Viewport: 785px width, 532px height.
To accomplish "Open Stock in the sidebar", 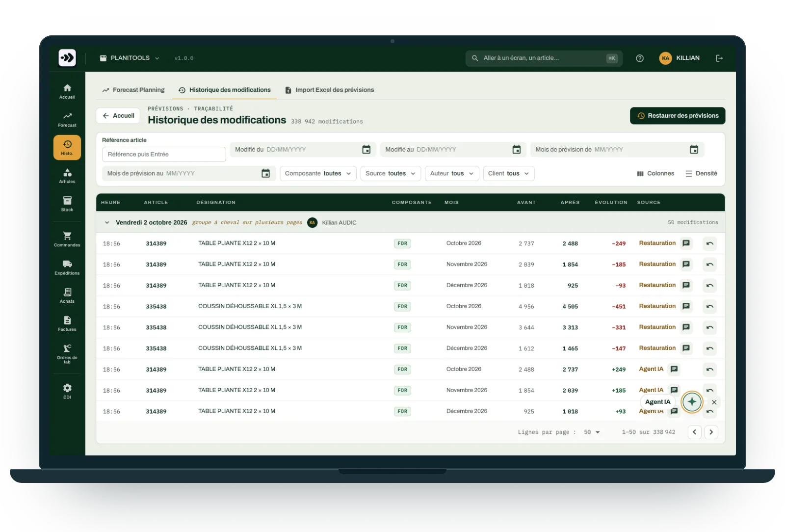I will 67,204.
